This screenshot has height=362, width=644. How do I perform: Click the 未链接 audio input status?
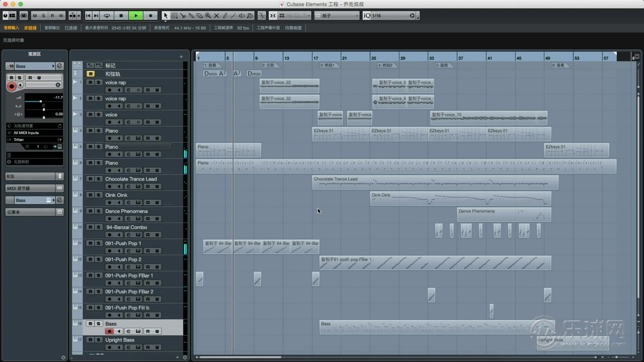(30, 28)
